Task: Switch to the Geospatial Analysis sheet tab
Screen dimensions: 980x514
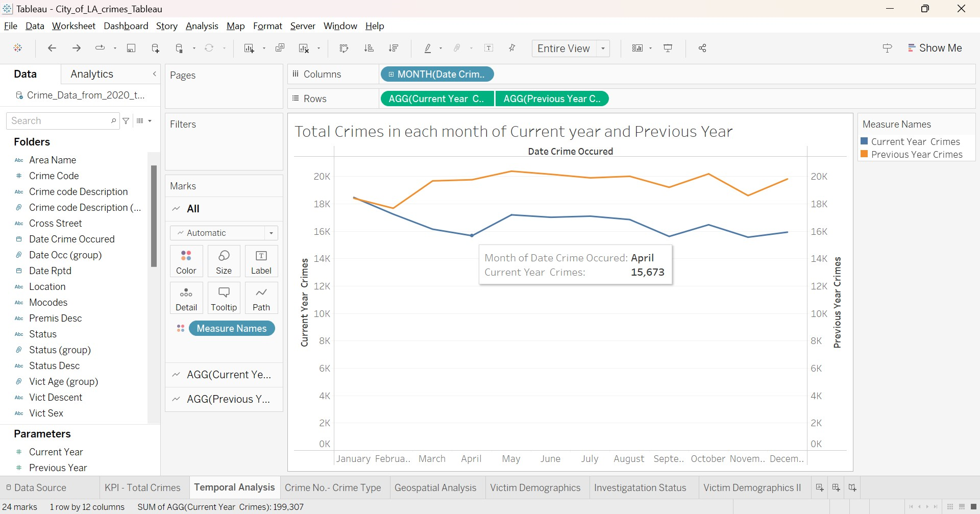Action: 436,487
